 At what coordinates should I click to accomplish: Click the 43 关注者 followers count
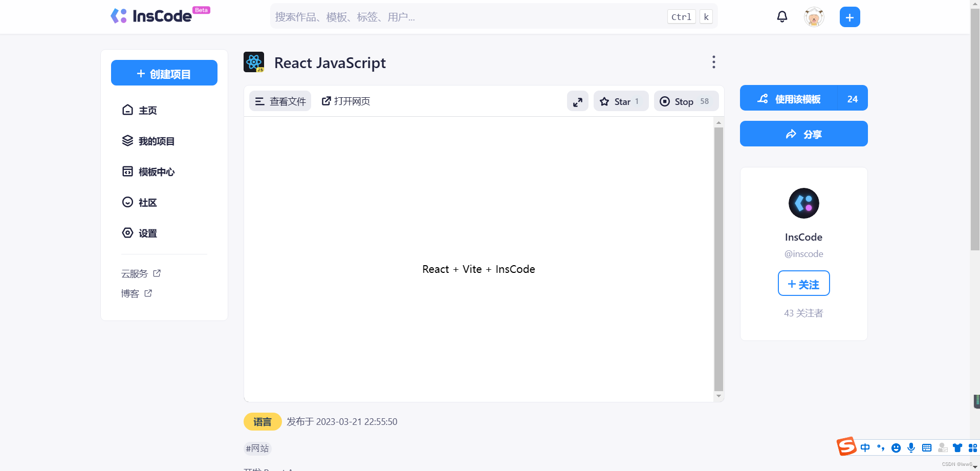point(803,313)
